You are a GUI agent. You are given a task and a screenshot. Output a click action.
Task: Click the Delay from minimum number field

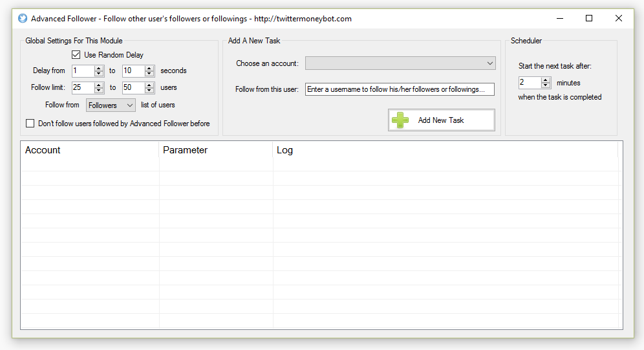(83, 71)
